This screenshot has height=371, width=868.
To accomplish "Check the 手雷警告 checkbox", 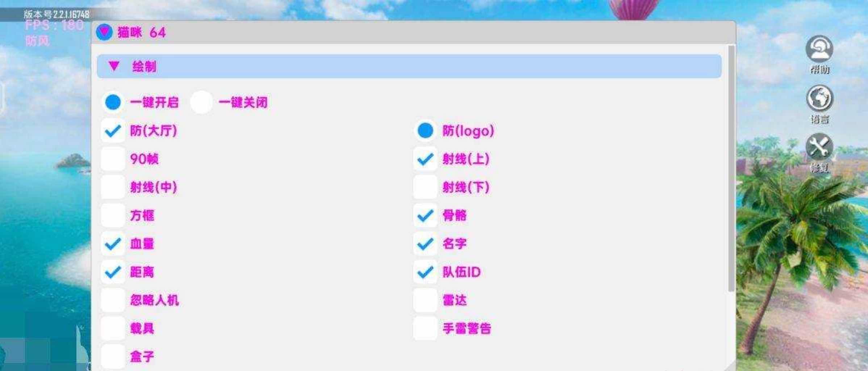I will tap(425, 328).
